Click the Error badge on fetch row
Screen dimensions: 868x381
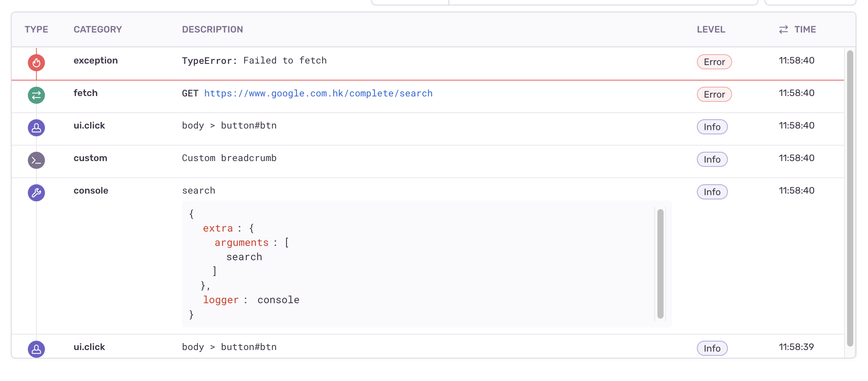(x=714, y=94)
